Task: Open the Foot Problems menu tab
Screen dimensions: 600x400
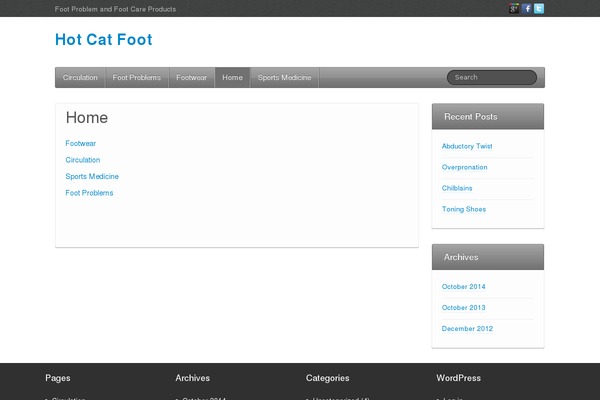Action: [x=137, y=77]
